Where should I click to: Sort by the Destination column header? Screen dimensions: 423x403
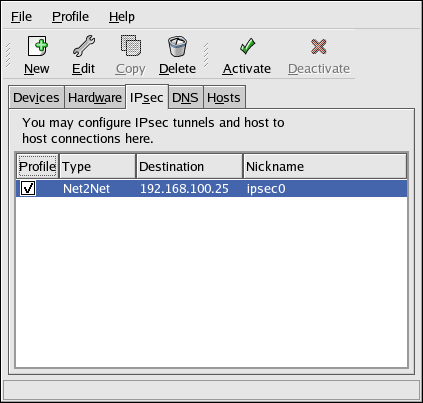pos(189,166)
